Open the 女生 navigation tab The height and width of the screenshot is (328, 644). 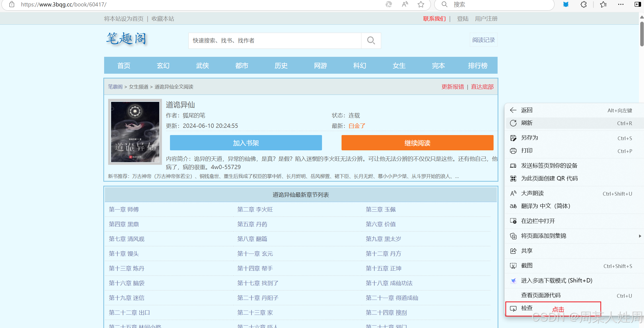coord(399,65)
